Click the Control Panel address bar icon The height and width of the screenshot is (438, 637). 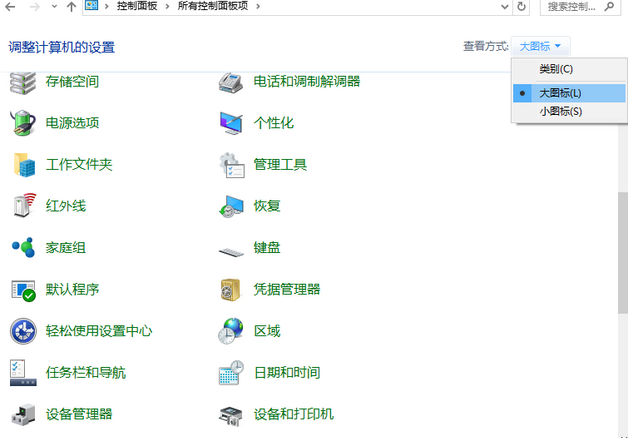[92, 5]
